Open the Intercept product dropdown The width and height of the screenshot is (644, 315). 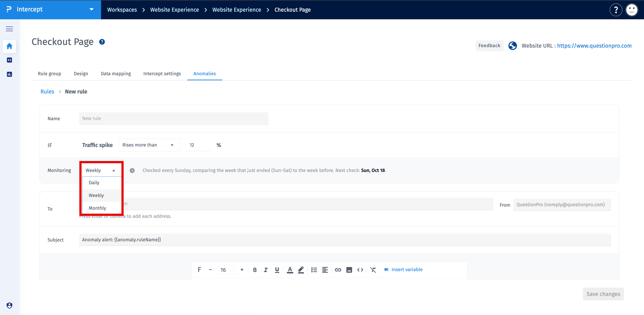50,9
